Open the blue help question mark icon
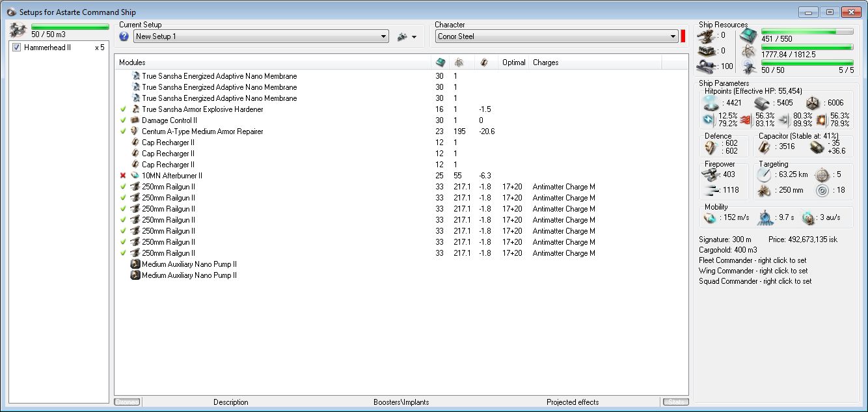This screenshot has width=868, height=412. (x=124, y=36)
